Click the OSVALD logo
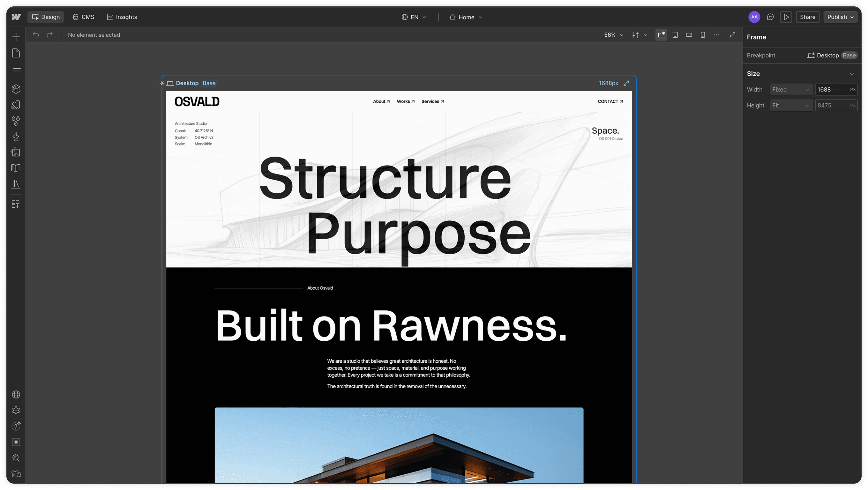The width and height of the screenshot is (868, 490). [x=197, y=101]
